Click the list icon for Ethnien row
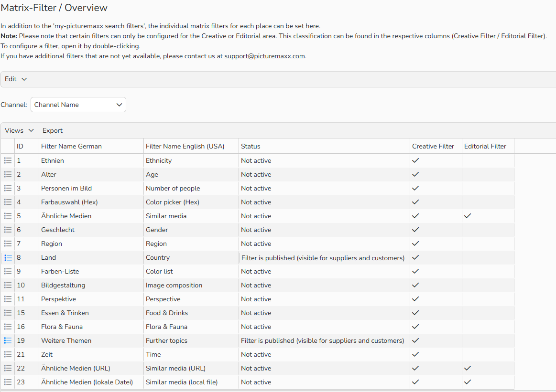The width and height of the screenshot is (556, 392). coord(8,160)
